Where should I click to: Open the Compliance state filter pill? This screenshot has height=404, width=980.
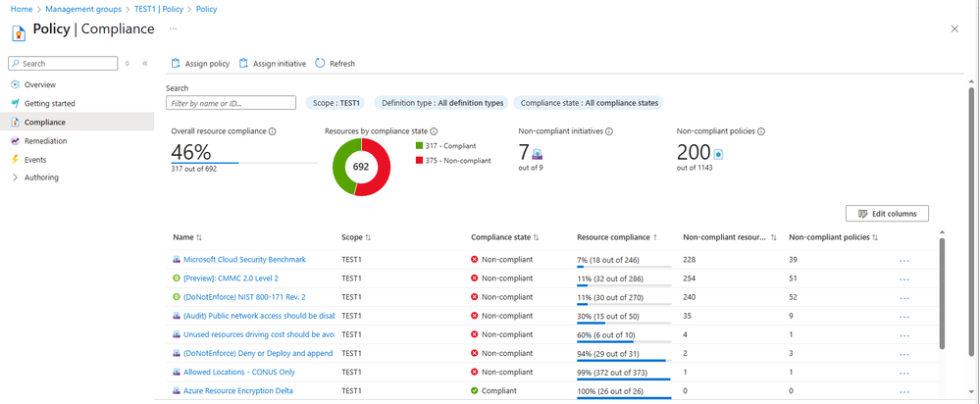(588, 103)
